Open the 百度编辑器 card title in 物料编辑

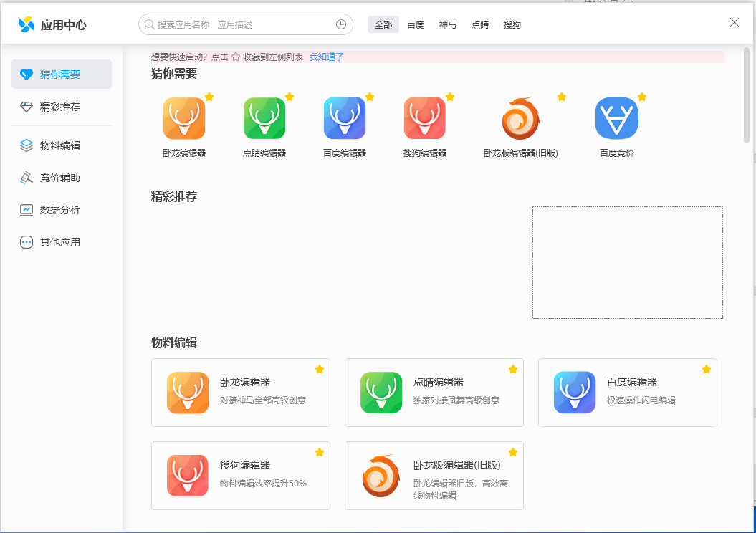coord(632,382)
